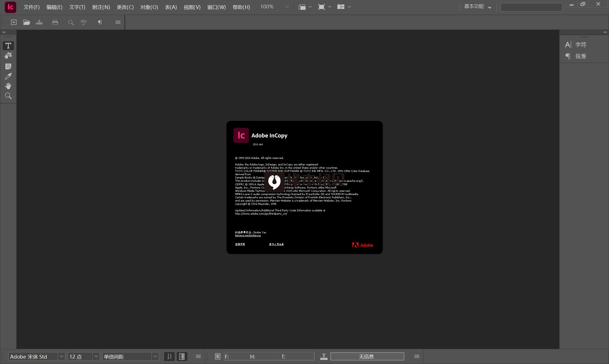This screenshot has width=609, height=364.
Task: Click the copyfit update icon before F: field
Action: pyautogui.click(x=217, y=356)
